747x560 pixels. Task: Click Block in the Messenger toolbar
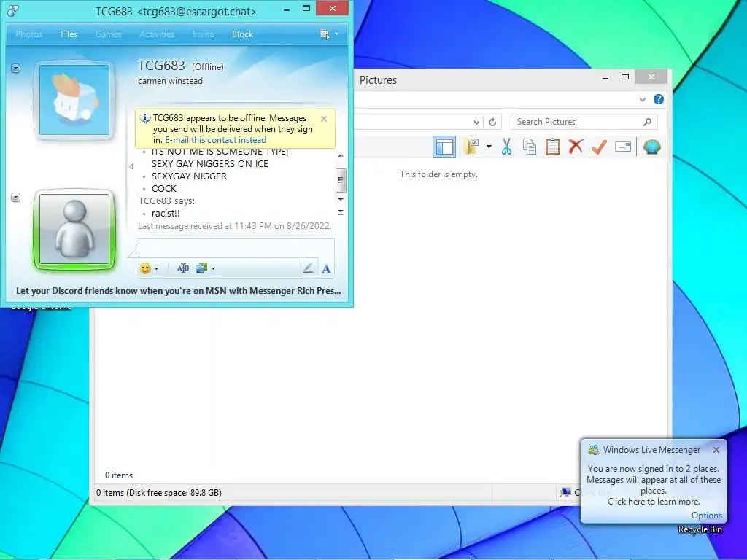pyautogui.click(x=242, y=34)
